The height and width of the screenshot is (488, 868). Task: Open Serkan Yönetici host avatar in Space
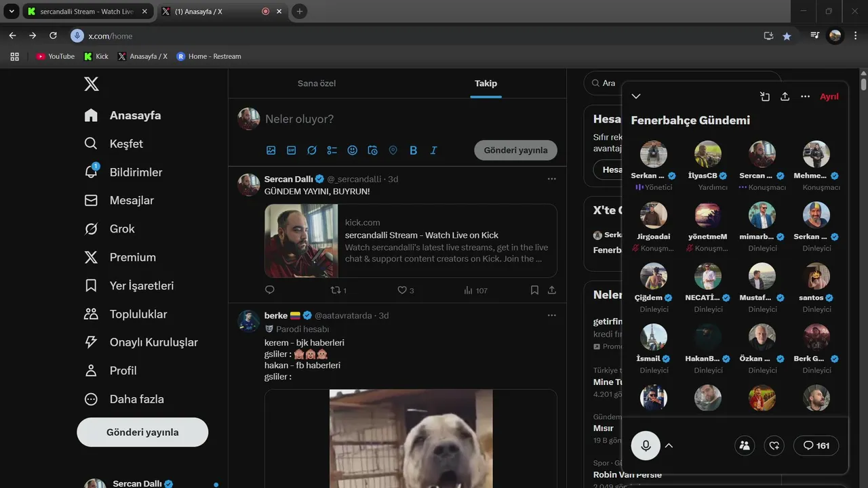coord(654,155)
